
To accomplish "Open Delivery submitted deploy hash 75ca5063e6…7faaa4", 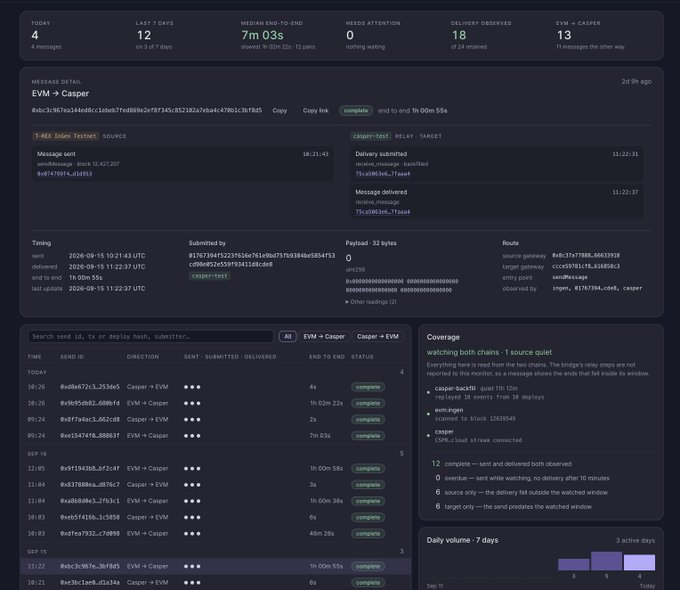I will coord(382,174).
